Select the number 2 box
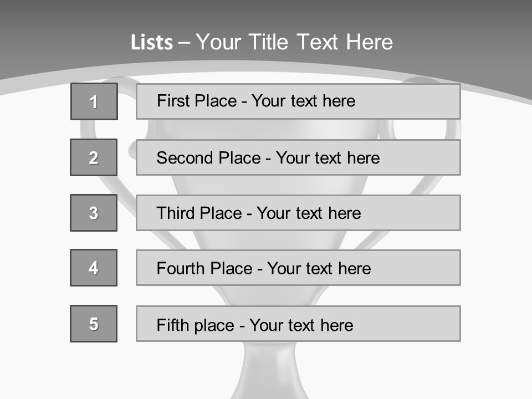 [94, 157]
